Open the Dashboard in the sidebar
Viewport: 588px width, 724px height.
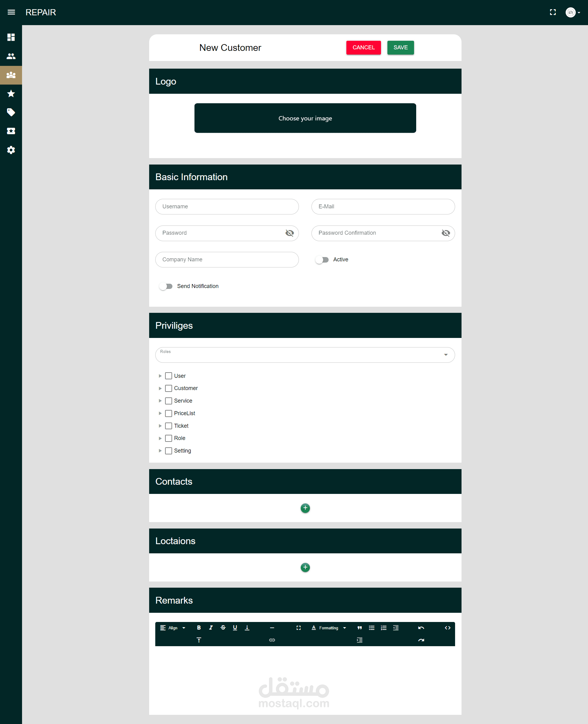coord(11,37)
